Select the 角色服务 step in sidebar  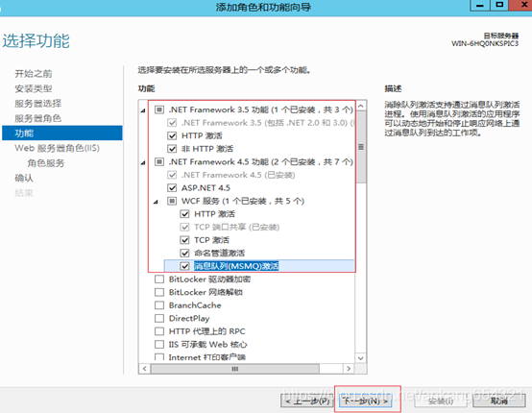pyautogui.click(x=46, y=163)
